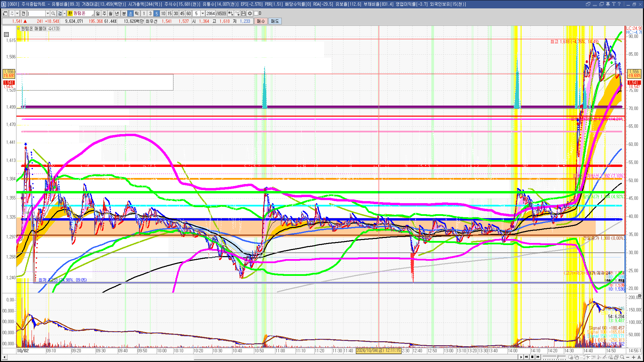Screen dimensions: 644x362
Task: Pin the window with pushpin icon
Action: coord(607,4)
